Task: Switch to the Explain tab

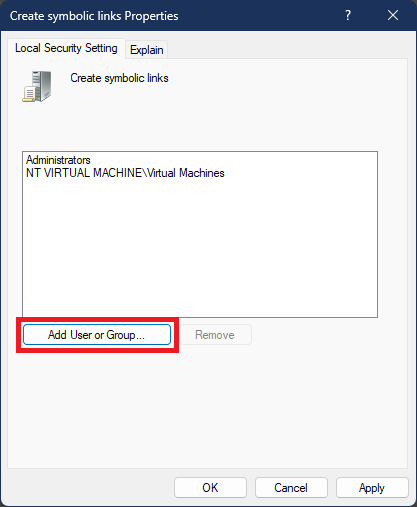Action: [147, 50]
